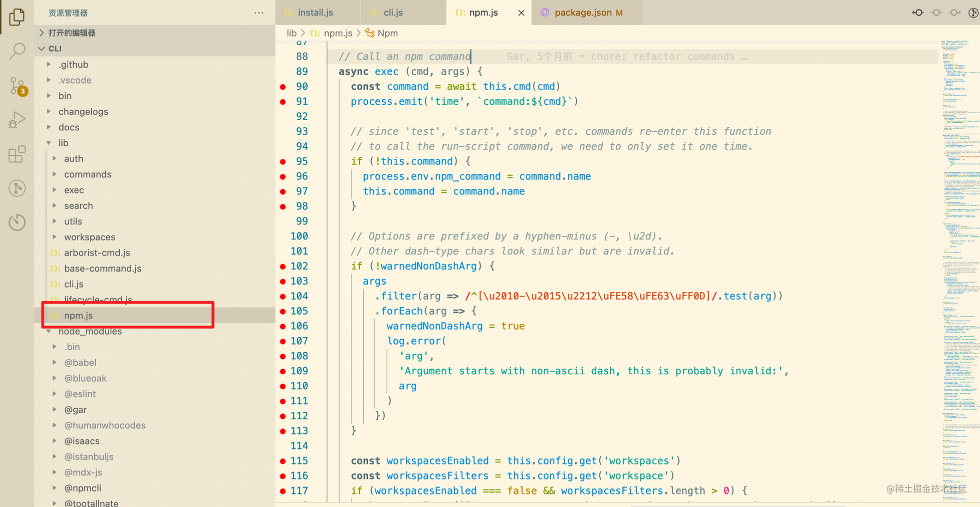980x507 pixels.
Task: Expand the changelogs folder
Action: pos(83,112)
